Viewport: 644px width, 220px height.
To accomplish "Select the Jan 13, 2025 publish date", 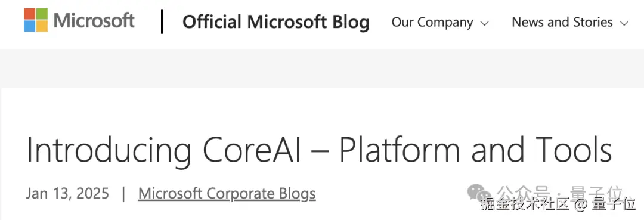I will [x=67, y=193].
